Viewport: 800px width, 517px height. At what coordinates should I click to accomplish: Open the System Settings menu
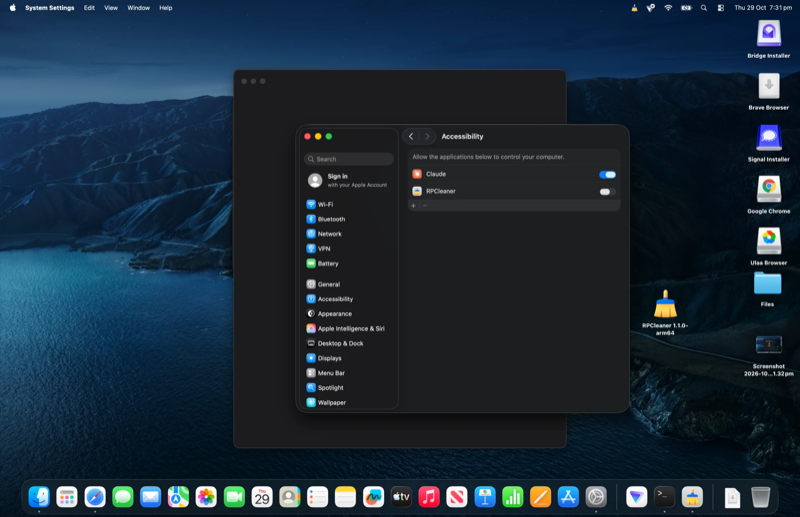click(49, 8)
